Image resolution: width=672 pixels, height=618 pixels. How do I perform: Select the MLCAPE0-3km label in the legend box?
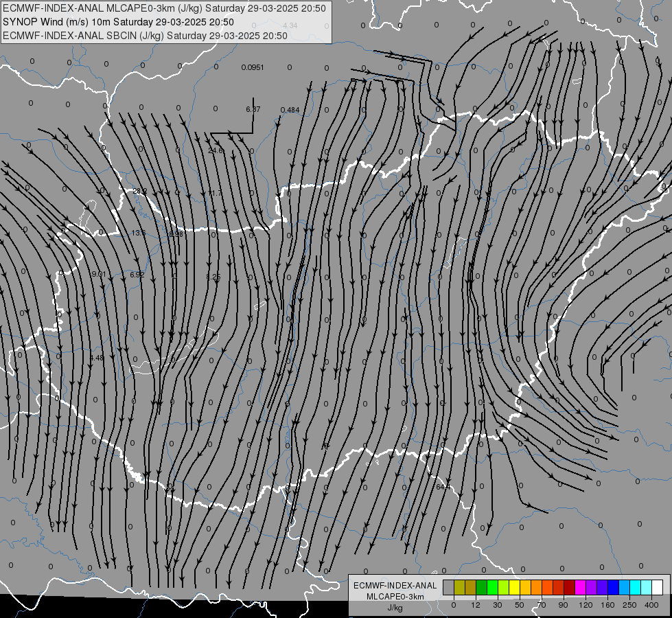[395, 597]
